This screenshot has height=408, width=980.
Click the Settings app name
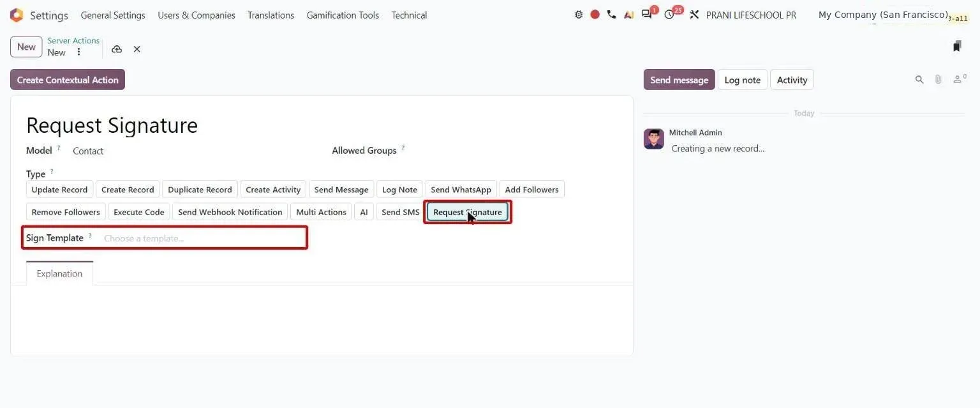coord(49,15)
